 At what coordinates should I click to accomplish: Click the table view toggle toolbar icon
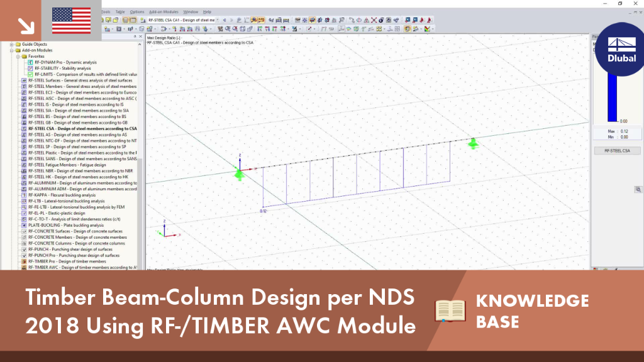126,20
